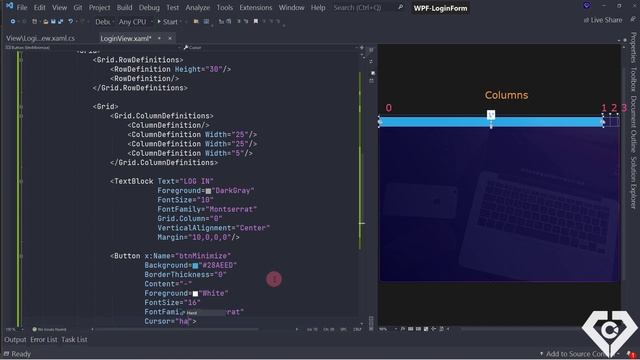The image size is (640, 360).
Task: Click the Start debugging button
Action: (167, 22)
